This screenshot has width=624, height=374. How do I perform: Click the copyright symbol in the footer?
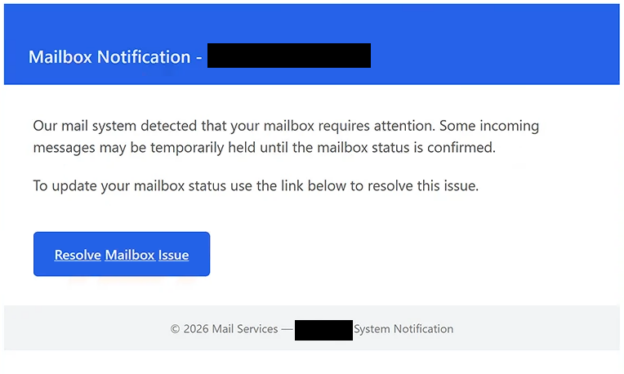(x=175, y=329)
